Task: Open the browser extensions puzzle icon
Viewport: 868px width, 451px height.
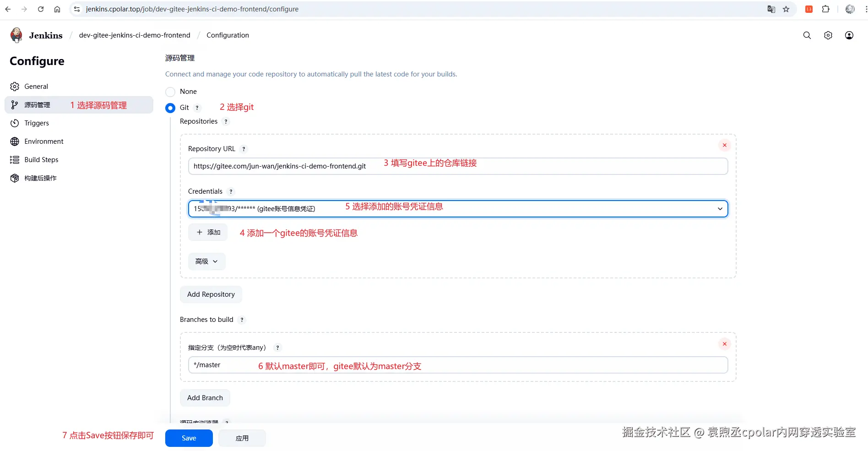Action: pyautogui.click(x=826, y=9)
